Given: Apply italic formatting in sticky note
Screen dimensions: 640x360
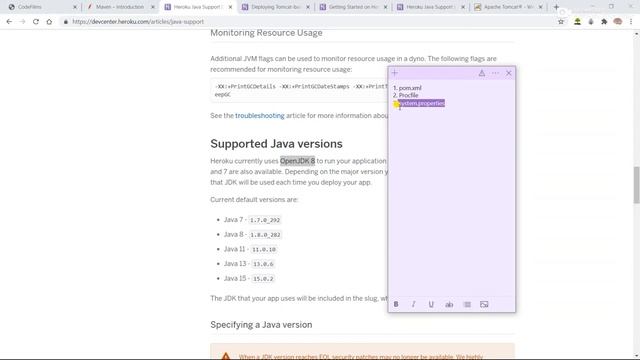Looking at the screenshot, I should 413,304.
